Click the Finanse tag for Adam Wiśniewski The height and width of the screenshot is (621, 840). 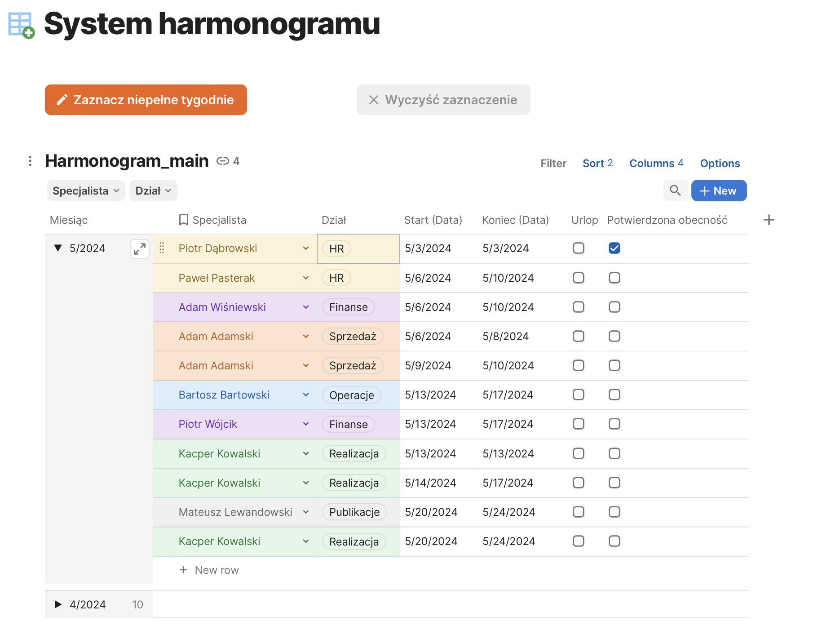pos(348,307)
